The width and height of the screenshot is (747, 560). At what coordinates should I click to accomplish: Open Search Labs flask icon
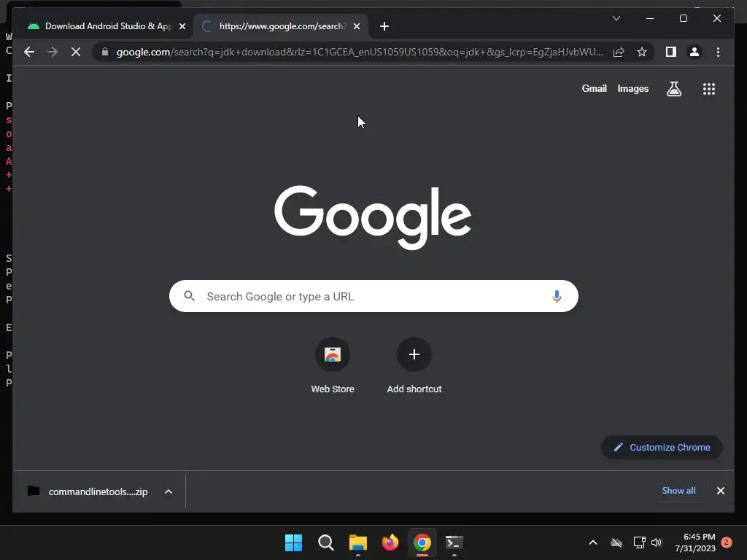click(673, 88)
